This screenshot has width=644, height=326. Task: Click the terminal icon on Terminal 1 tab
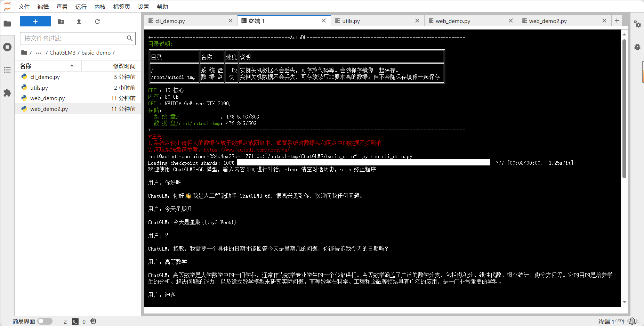244,21
